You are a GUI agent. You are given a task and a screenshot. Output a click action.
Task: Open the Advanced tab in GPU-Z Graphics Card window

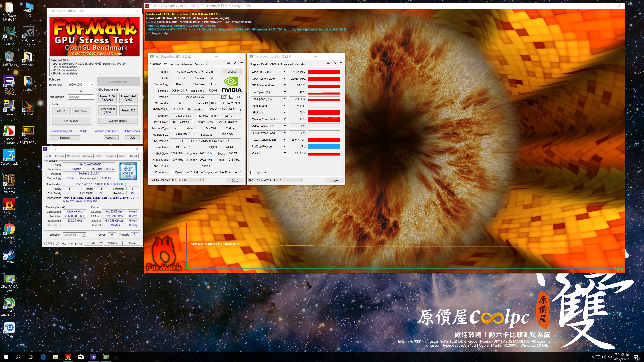[187, 64]
